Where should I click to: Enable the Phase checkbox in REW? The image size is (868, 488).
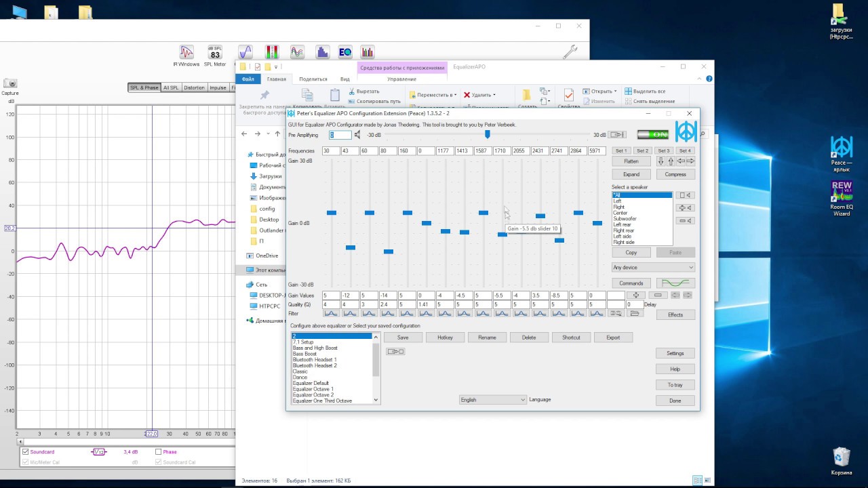coord(158,451)
